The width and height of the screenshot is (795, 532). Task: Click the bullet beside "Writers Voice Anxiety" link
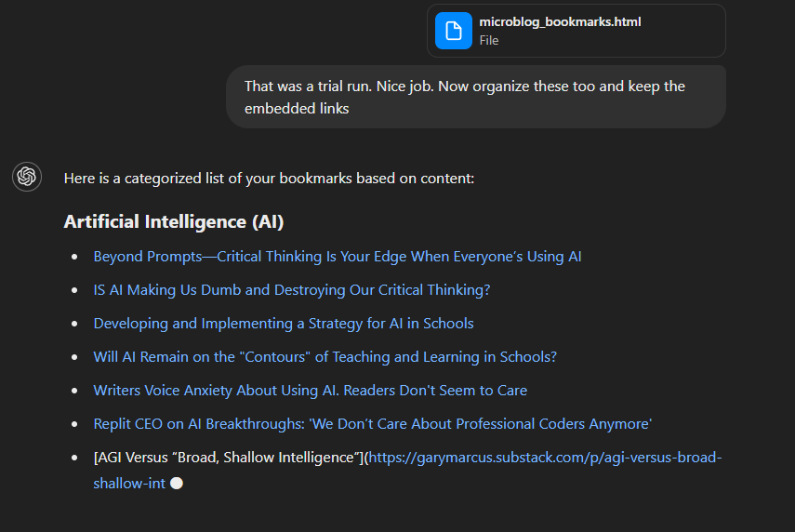point(74,391)
